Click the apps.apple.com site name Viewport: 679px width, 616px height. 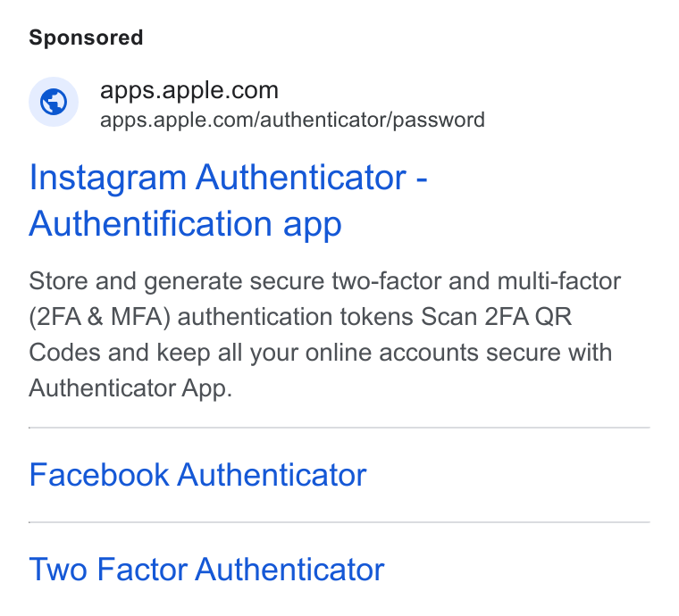coord(189,90)
